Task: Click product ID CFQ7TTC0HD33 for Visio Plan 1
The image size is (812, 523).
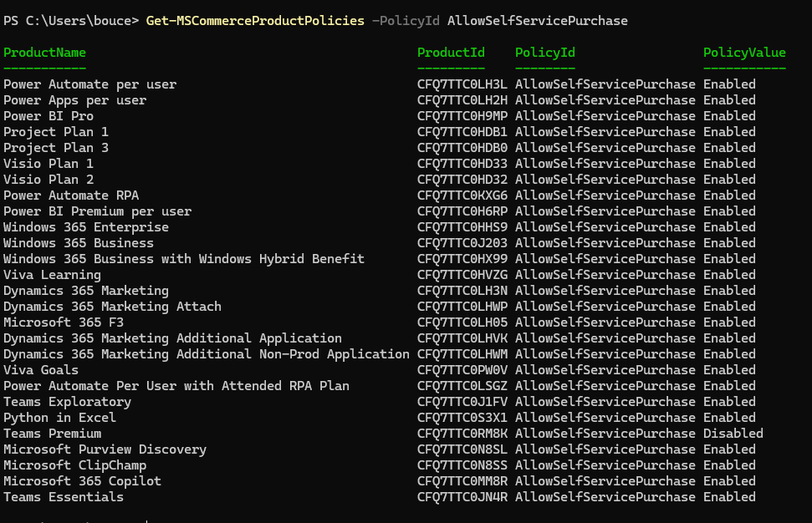Action: coord(462,164)
